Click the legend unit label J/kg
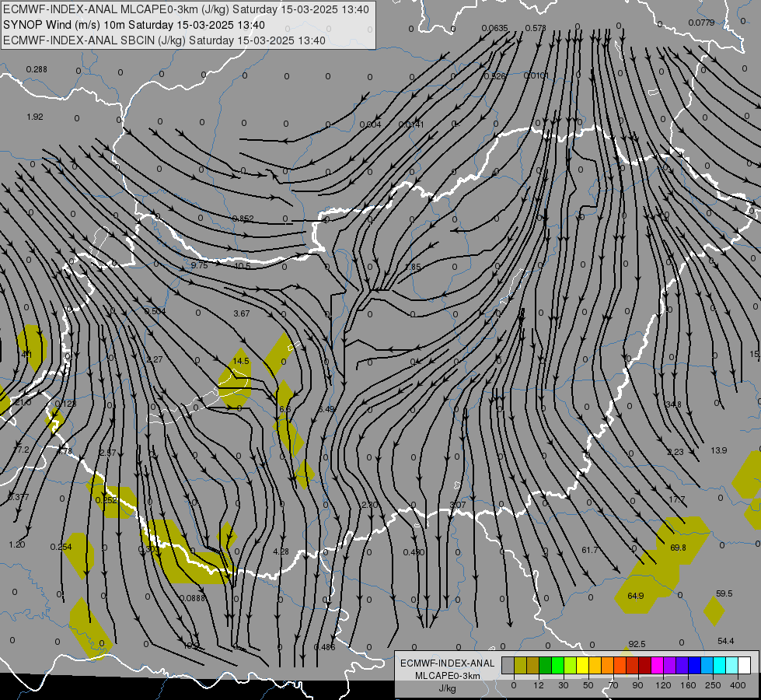 448,688
